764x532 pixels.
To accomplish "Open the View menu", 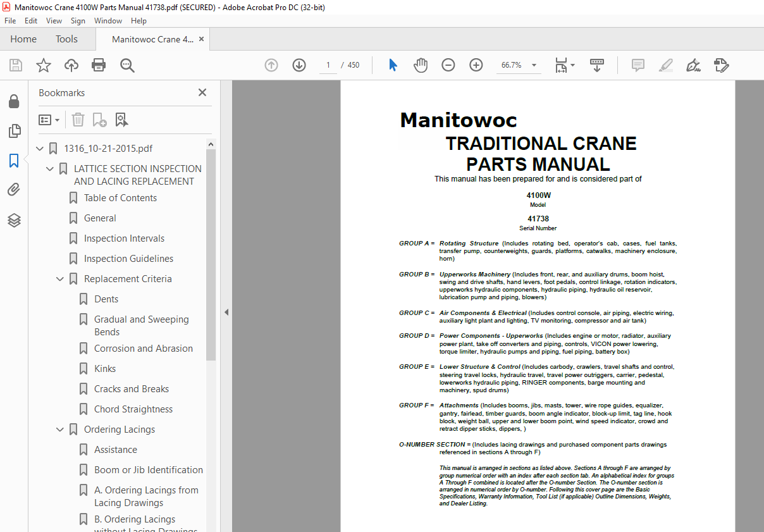I will pos(54,21).
